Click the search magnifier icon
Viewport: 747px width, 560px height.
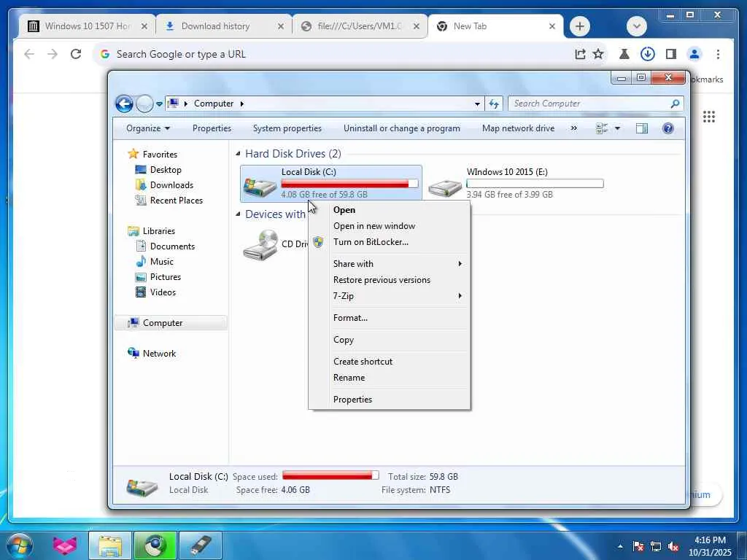[675, 104]
